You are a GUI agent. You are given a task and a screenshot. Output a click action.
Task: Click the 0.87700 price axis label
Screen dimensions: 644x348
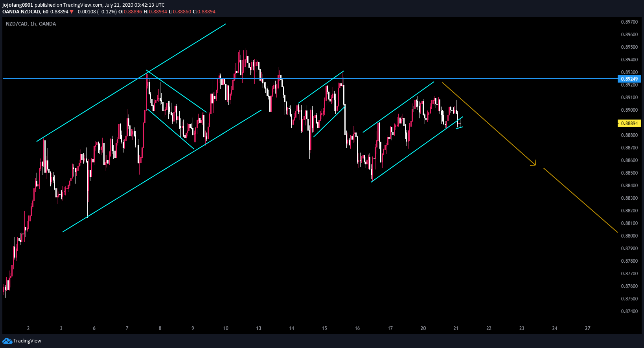point(629,274)
